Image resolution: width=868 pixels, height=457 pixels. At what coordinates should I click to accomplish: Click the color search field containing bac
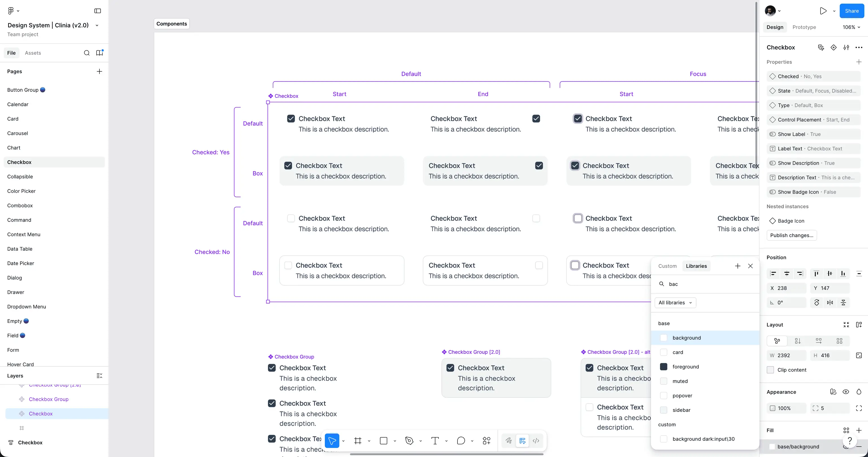[x=705, y=284]
